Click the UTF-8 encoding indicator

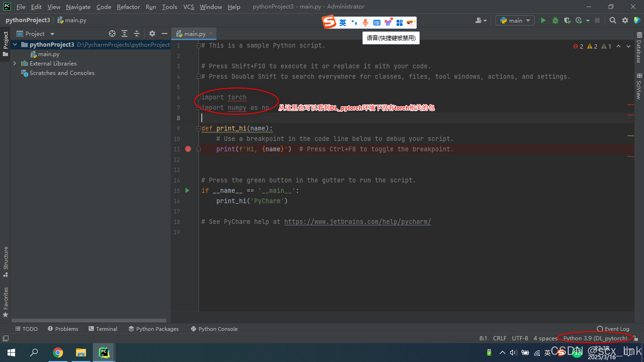pos(520,338)
